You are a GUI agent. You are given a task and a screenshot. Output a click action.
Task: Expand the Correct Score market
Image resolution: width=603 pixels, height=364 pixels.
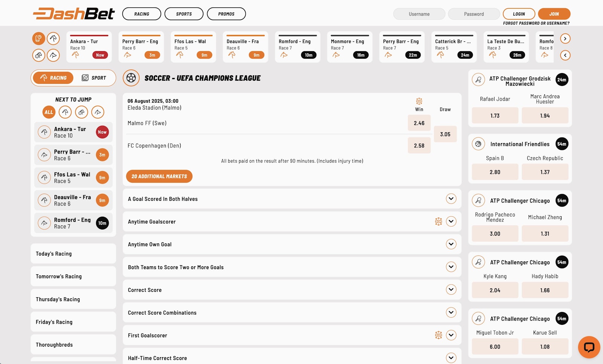coord(451,290)
